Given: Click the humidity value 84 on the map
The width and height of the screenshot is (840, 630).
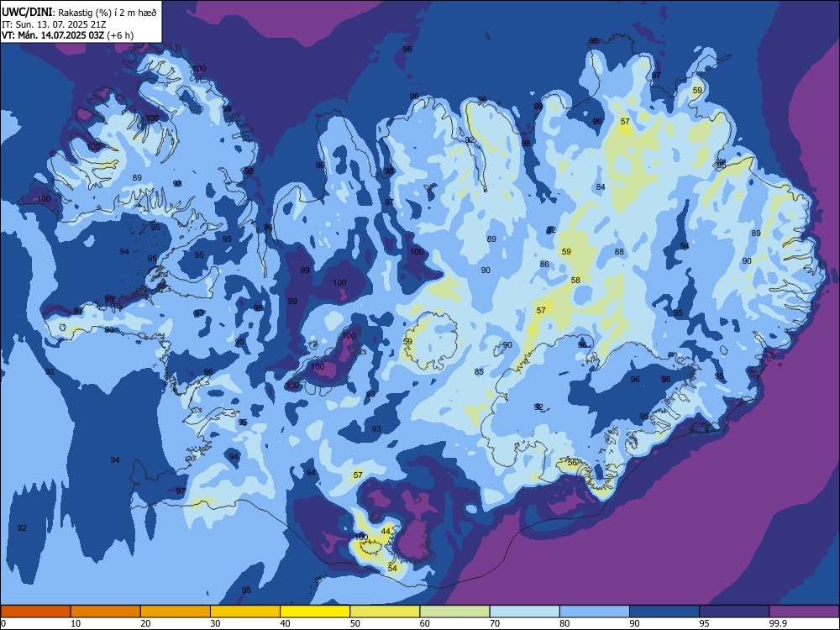Looking at the screenshot, I should (601, 187).
